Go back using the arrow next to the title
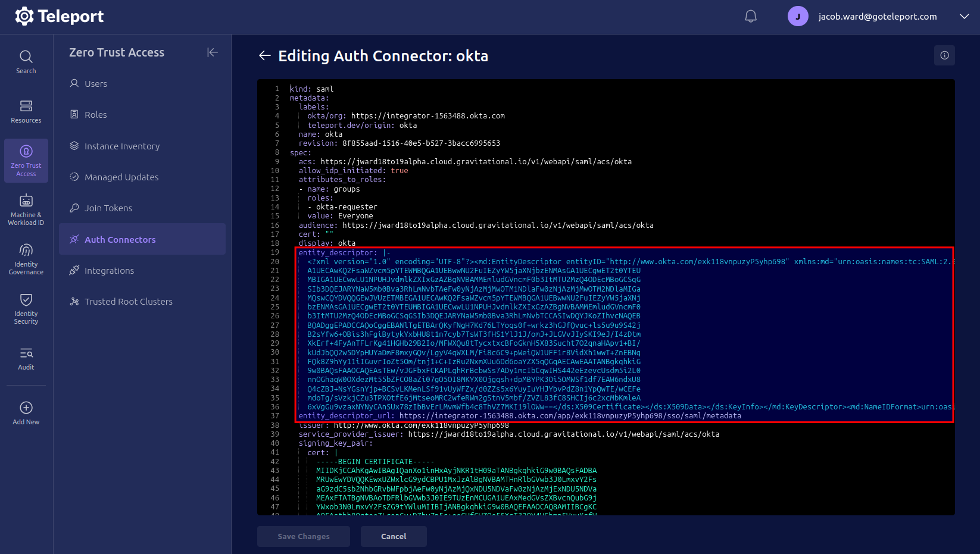980x554 pixels. (x=264, y=55)
